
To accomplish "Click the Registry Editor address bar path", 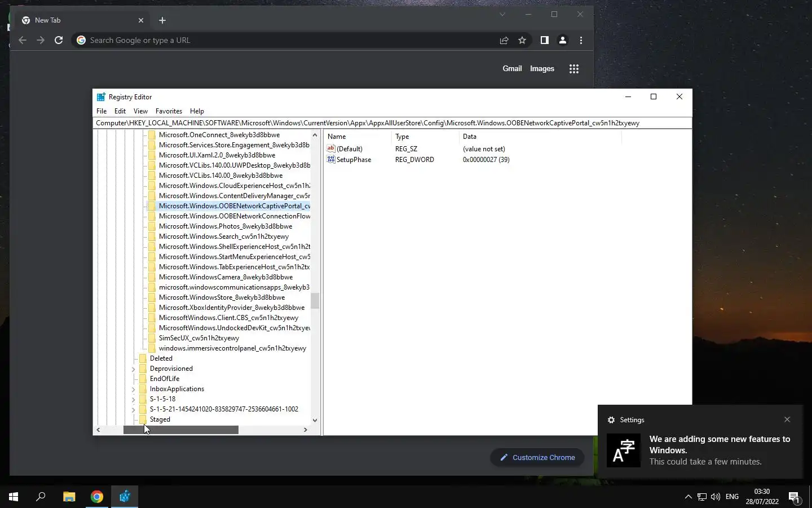I will 392,123.
